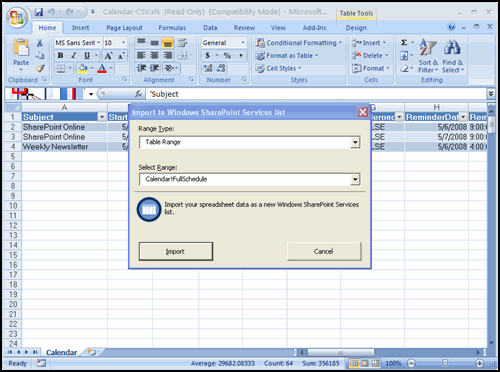Open Cell Styles dropdown
The width and height of the screenshot is (500, 372).
[x=278, y=68]
